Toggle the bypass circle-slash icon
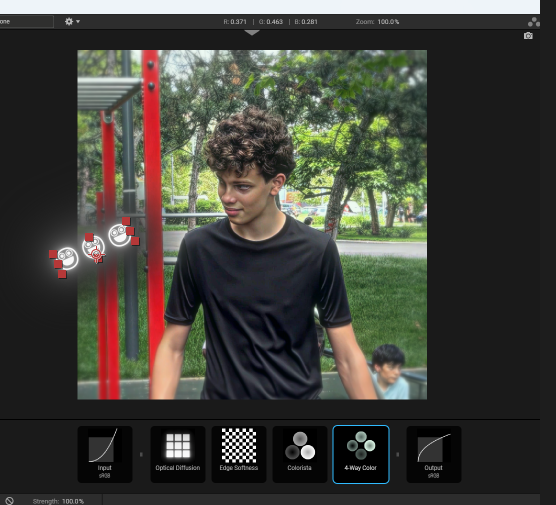The image size is (556, 505). point(10,501)
